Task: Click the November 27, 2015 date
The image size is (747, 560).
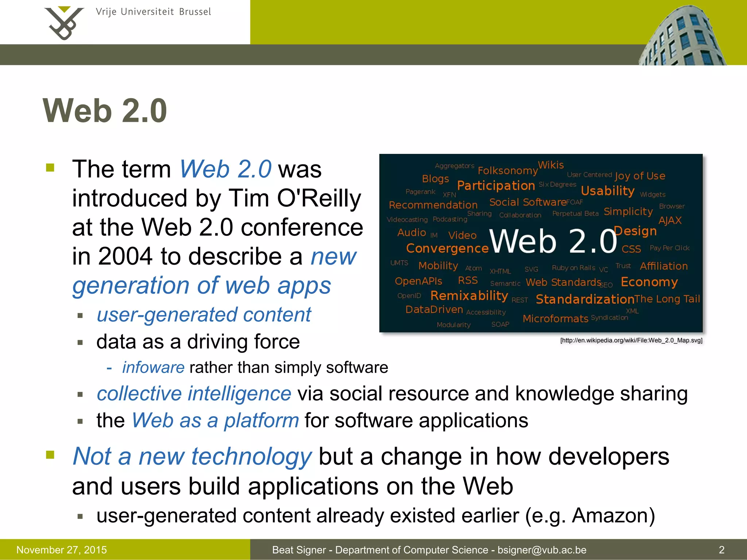Action: (x=62, y=550)
